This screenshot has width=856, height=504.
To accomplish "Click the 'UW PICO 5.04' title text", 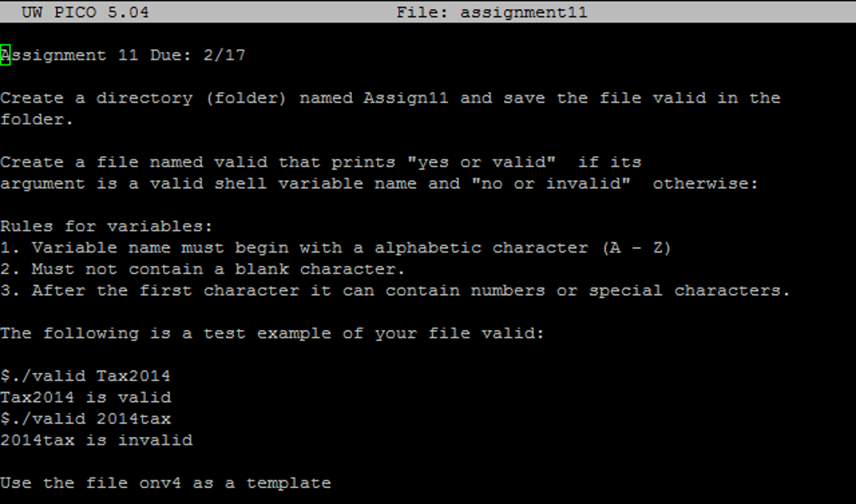I will click(85, 12).
